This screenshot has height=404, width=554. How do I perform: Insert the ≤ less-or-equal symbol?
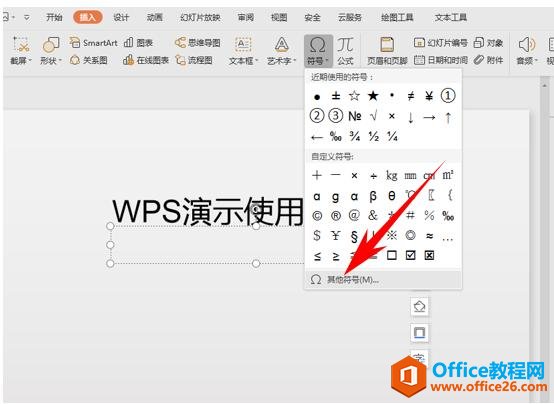317,256
